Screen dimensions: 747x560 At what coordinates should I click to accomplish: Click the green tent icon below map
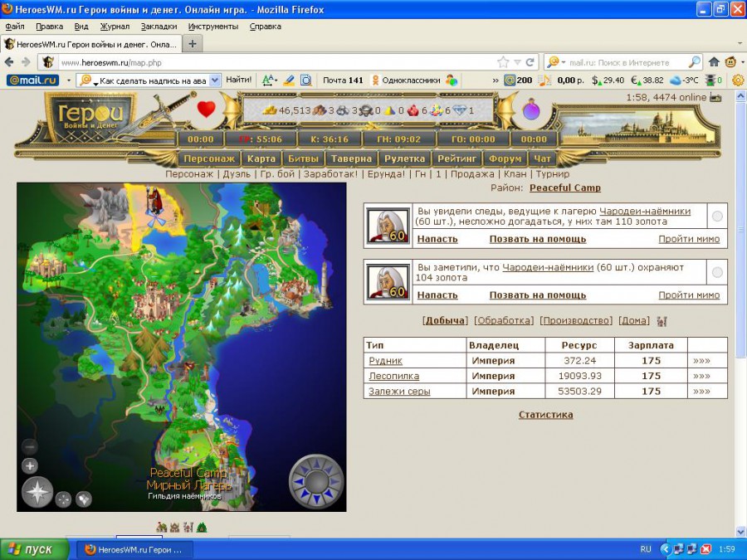[202, 527]
